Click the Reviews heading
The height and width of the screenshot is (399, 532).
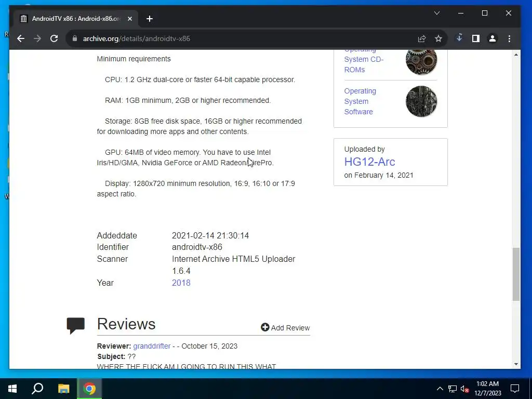[x=126, y=324]
